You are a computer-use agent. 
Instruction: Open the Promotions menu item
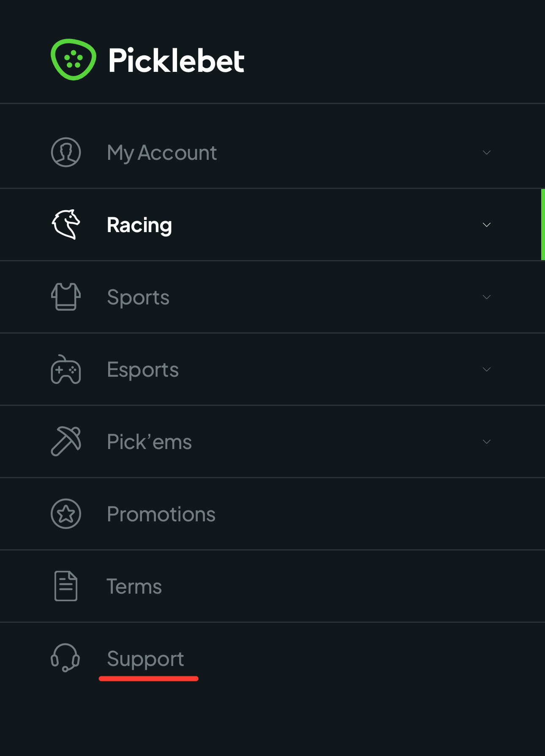tap(272, 514)
